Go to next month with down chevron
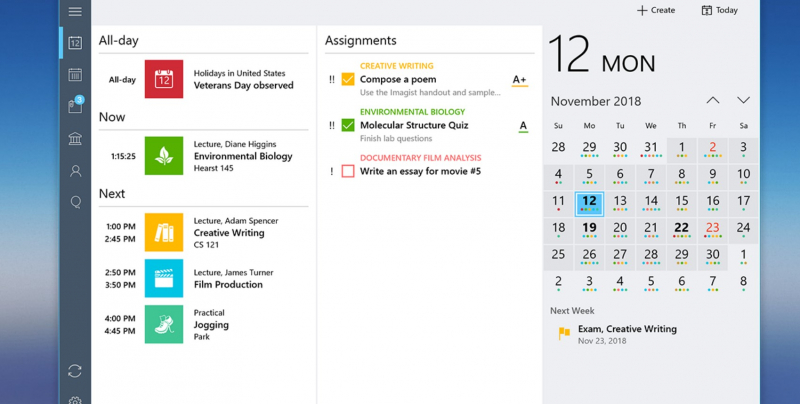 pos(743,100)
